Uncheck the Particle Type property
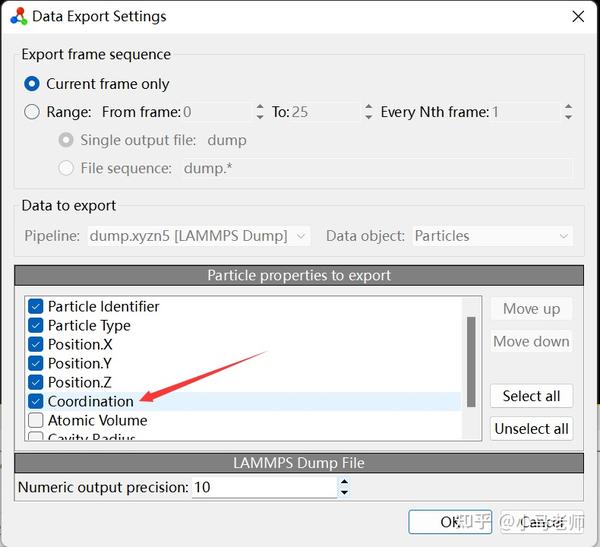The width and height of the screenshot is (600, 547). (x=36, y=325)
